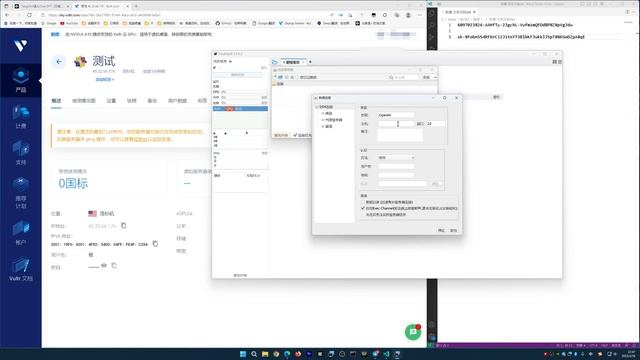The height and width of the screenshot is (360, 640).
Task: Open VS Code Explorer icon in the activity bar
Action: [x=432, y=14]
